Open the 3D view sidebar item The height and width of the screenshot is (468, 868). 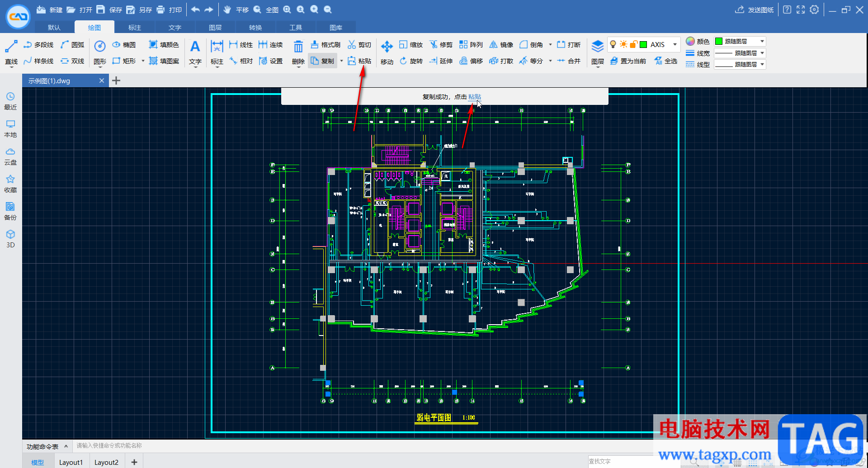[10, 239]
